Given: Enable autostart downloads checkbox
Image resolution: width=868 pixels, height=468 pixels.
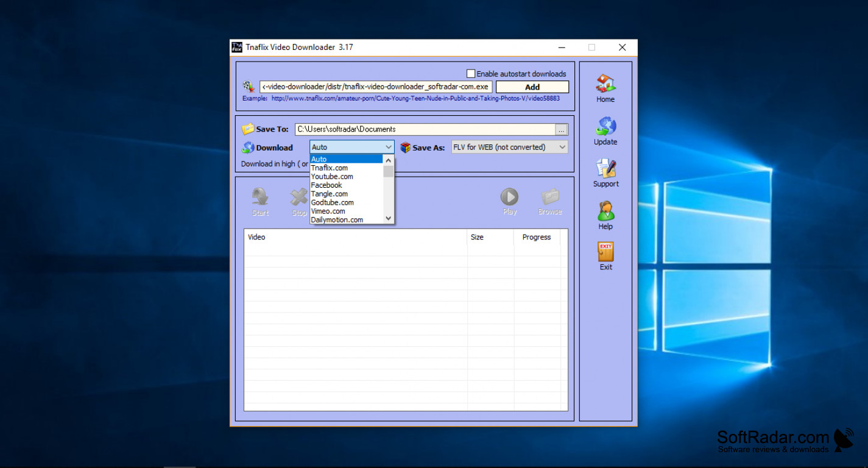Looking at the screenshot, I should (x=471, y=74).
